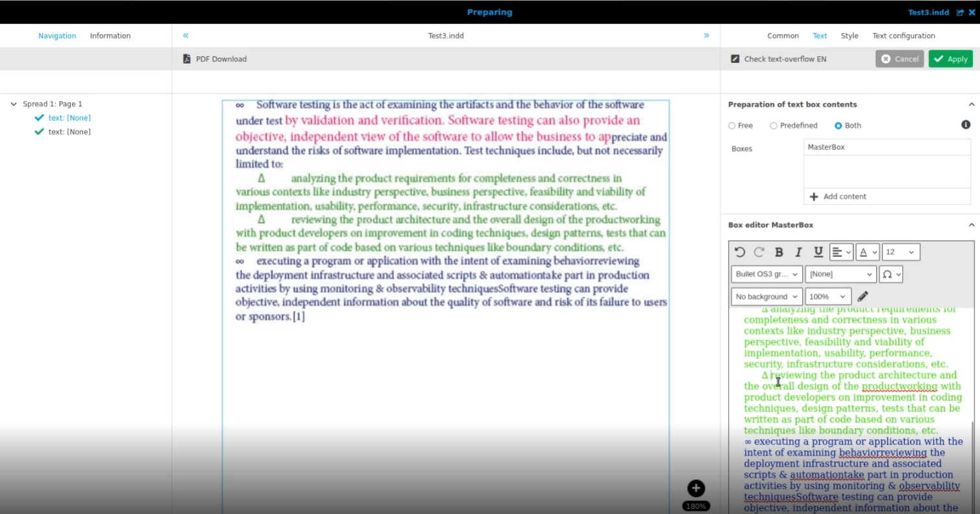Screen dimensions: 980x514
Task: Collapse the Spread 1: Page 1 tree node
Action: [x=14, y=104]
